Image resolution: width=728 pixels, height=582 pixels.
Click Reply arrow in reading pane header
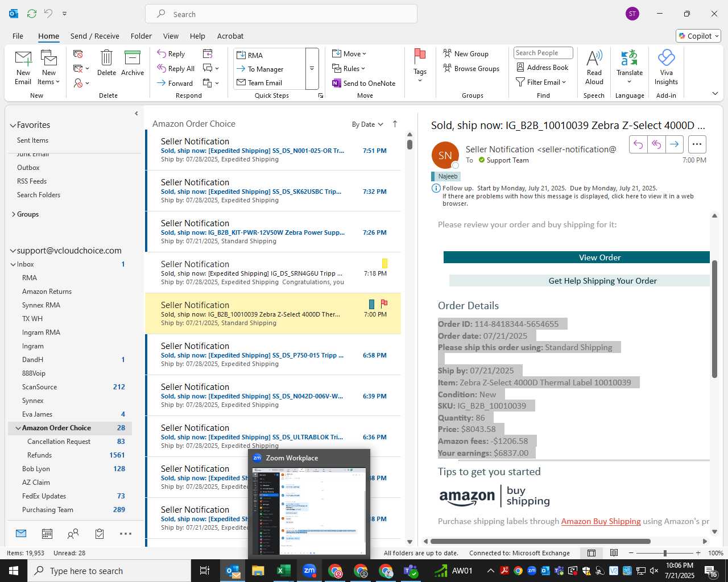638,144
